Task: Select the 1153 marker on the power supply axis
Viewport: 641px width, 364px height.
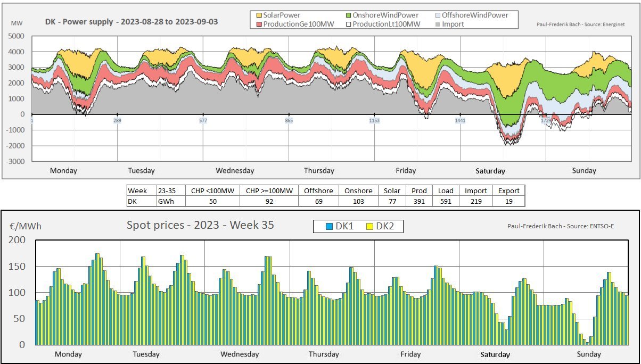Action: (374, 121)
